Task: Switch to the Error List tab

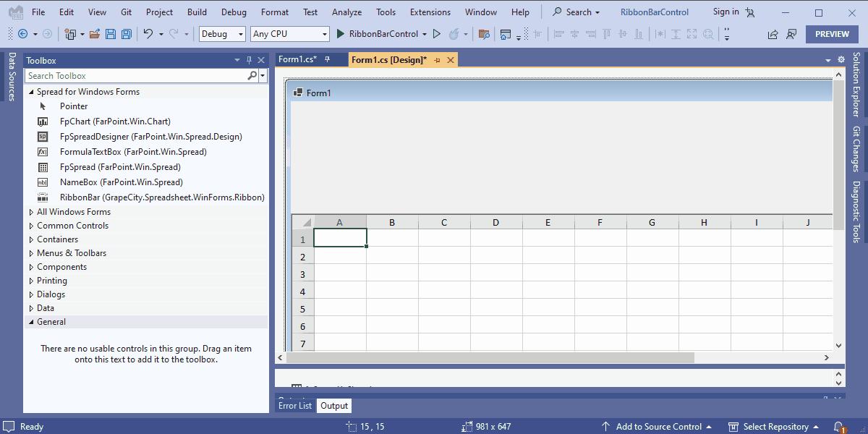Action: (295, 405)
